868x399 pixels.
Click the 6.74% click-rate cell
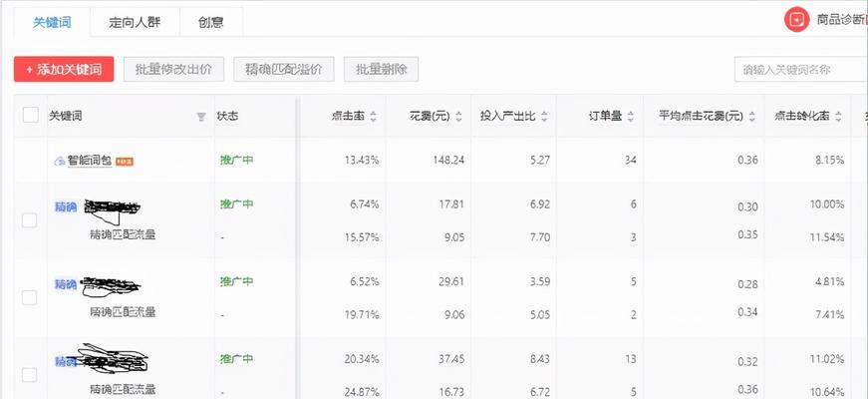(x=365, y=204)
